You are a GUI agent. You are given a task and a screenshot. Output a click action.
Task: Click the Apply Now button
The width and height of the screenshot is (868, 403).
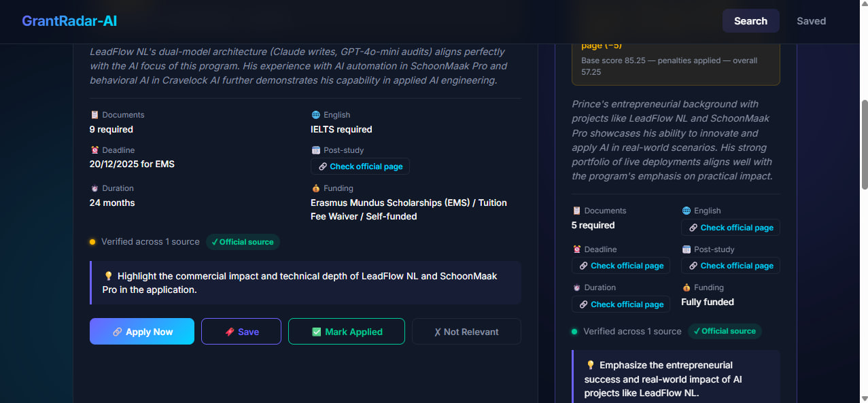[142, 332]
